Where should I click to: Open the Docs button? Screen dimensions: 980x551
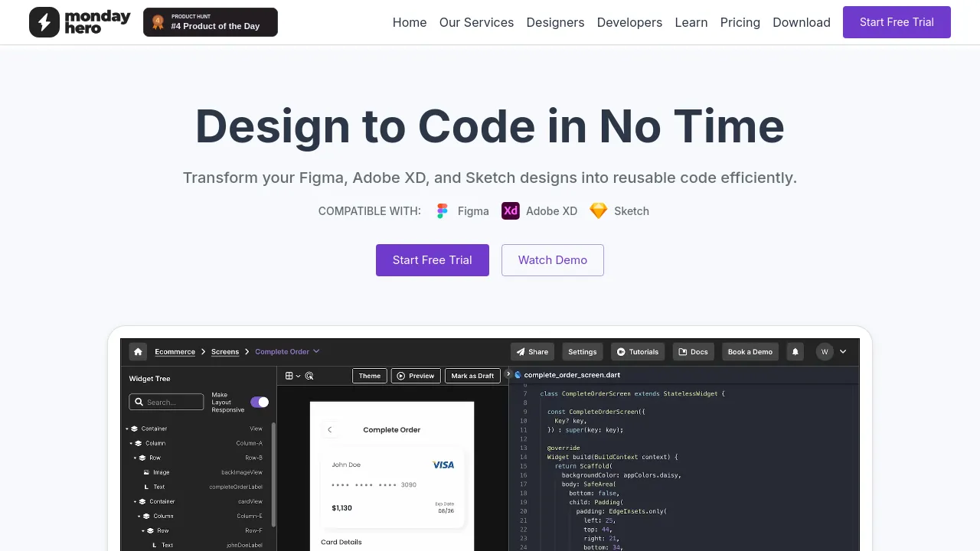point(694,352)
